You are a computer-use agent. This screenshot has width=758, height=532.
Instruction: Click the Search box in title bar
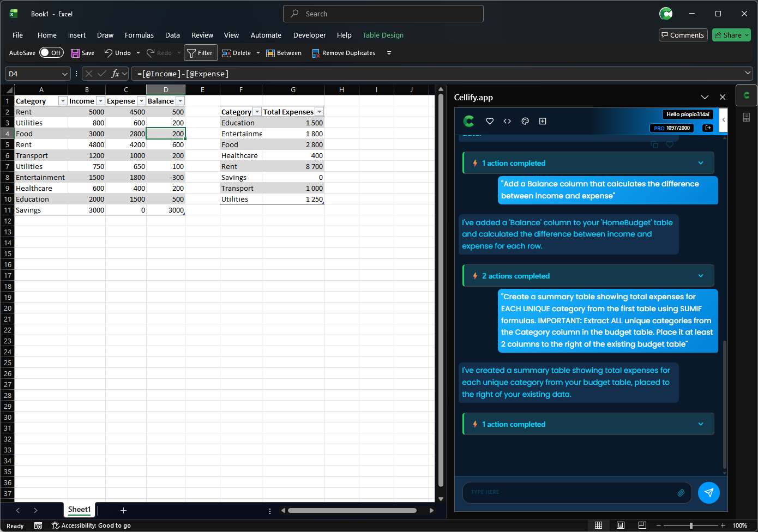383,14
